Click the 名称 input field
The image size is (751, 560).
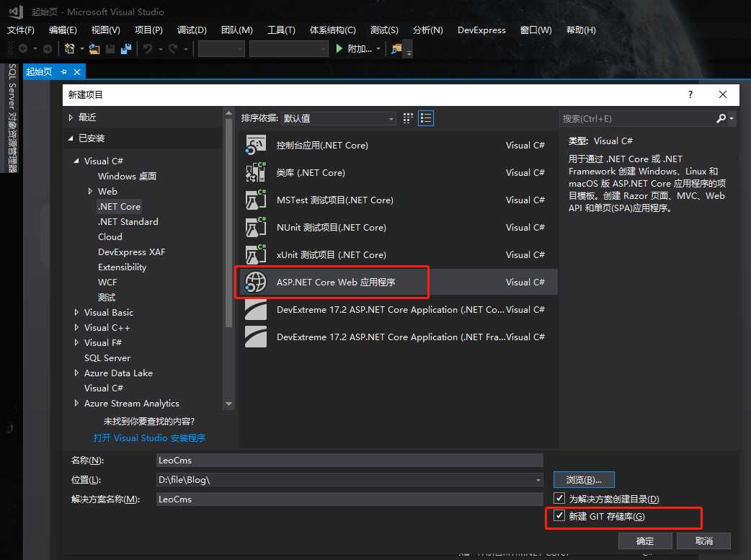(x=350, y=461)
